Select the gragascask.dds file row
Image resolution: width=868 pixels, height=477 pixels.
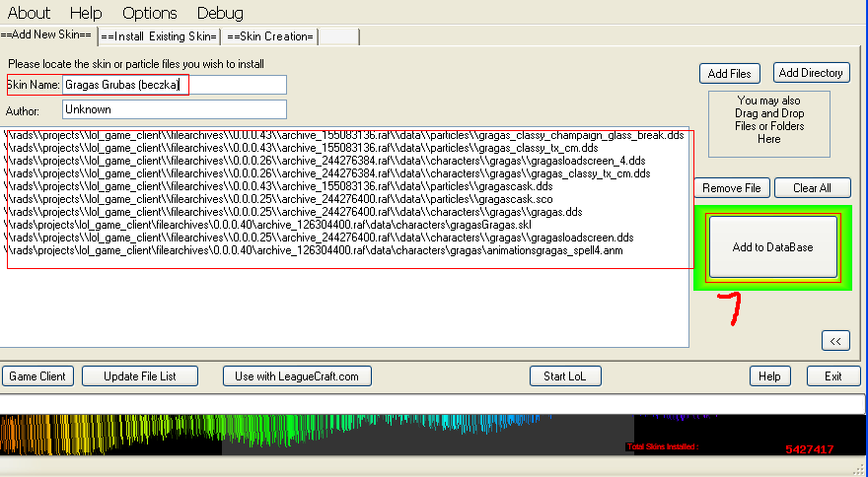click(x=278, y=186)
